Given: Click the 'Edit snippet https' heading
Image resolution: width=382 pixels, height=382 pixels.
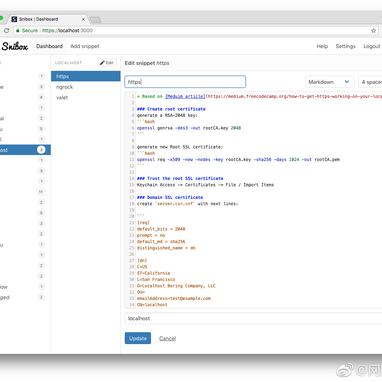Looking at the screenshot, I should click(x=147, y=63).
